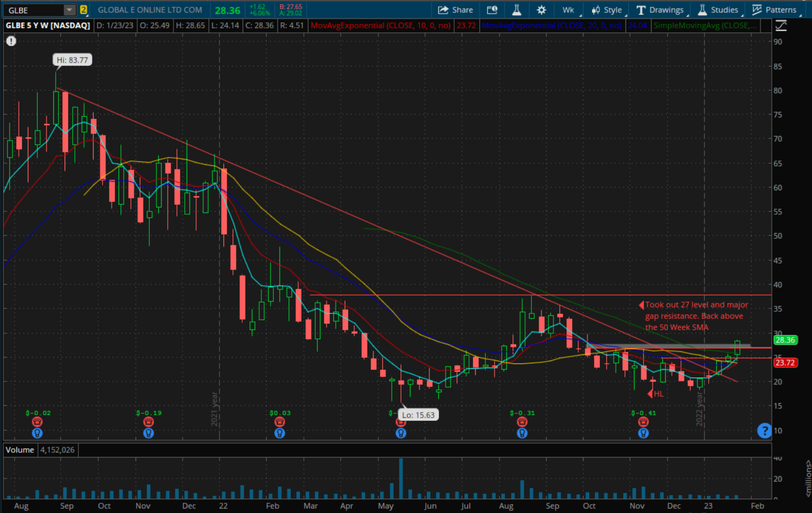Click the red phone icon under $-0.02

(x=37, y=422)
